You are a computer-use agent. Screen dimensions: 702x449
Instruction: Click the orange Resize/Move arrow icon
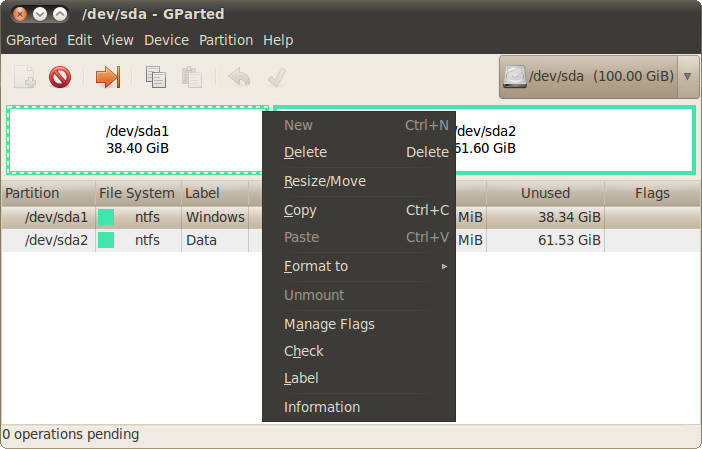pos(108,77)
